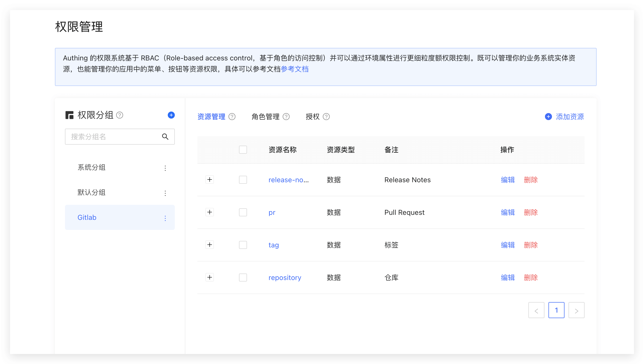Expand the release-notes resource row

pyautogui.click(x=210, y=179)
